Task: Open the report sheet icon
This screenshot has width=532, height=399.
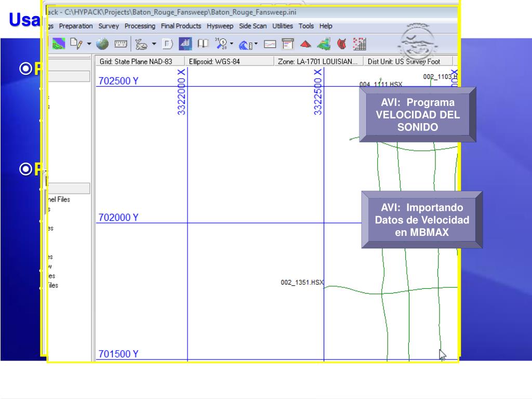Action: click(288, 44)
